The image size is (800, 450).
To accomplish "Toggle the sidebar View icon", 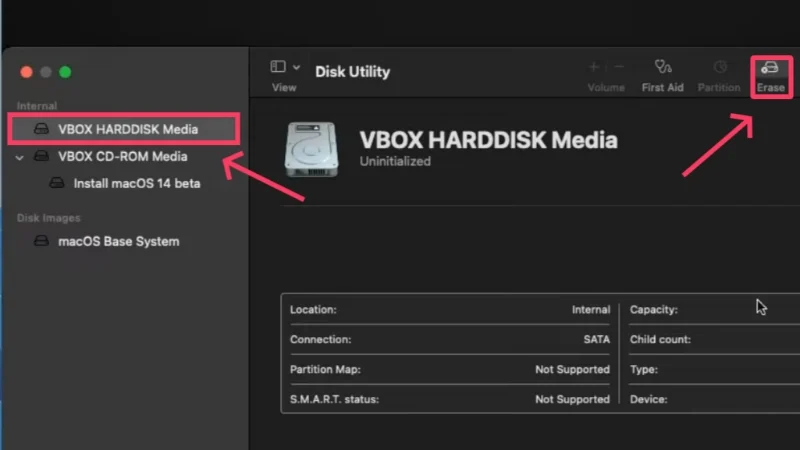I will pyautogui.click(x=278, y=66).
